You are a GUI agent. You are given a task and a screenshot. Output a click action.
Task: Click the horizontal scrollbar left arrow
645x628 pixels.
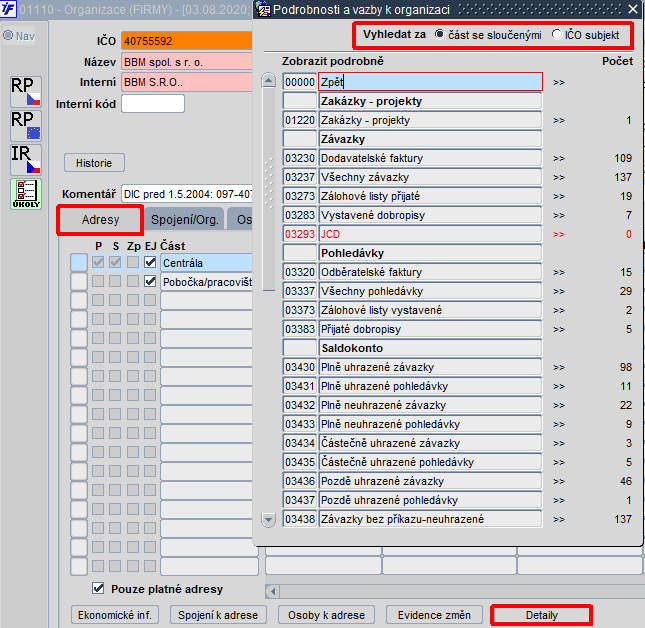pos(272,592)
